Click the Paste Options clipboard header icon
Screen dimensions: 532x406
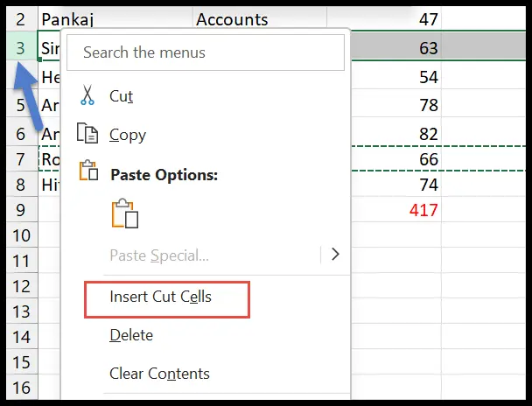point(88,171)
